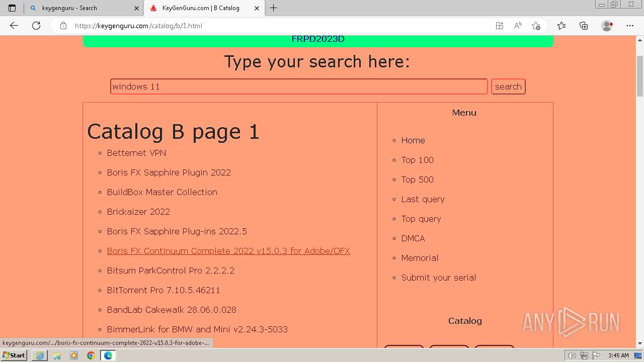Launch Internet Explorer from the taskbar
The width and height of the screenshot is (644, 362).
pyautogui.click(x=40, y=355)
